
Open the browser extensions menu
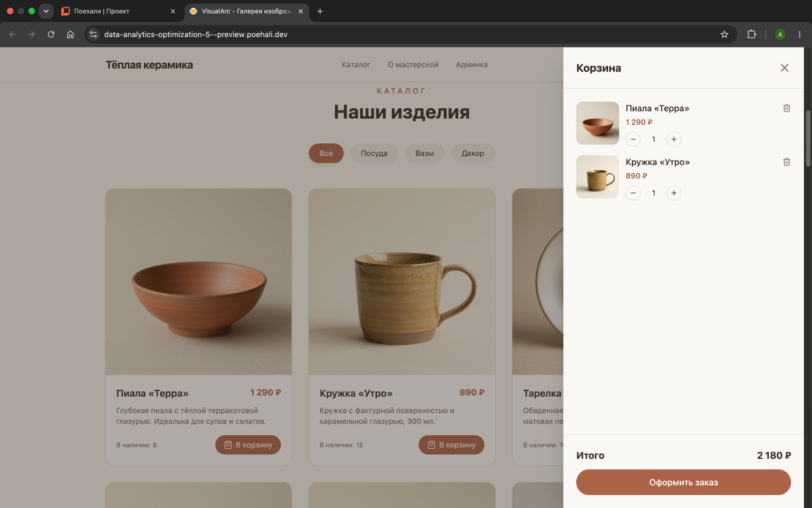(x=752, y=35)
